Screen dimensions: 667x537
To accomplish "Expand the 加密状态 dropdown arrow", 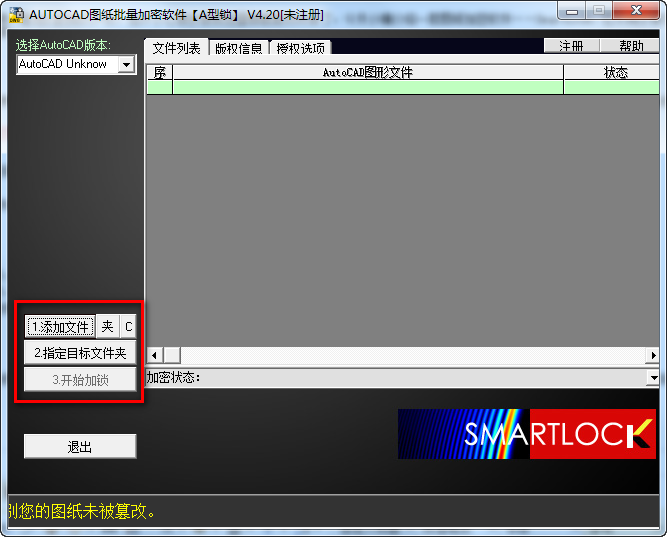I will tap(653, 377).
